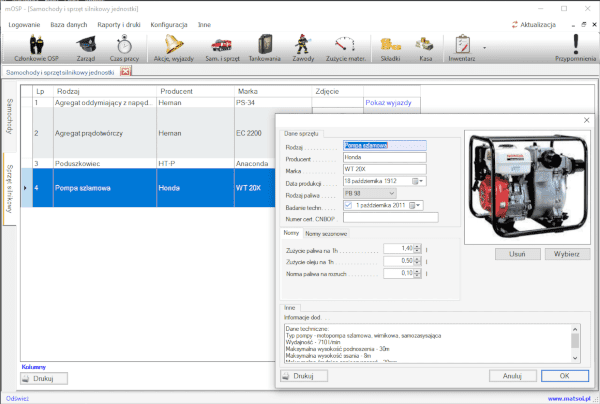Click Rodzaj column header
Screen dimensions: 600x404
(x=104, y=91)
